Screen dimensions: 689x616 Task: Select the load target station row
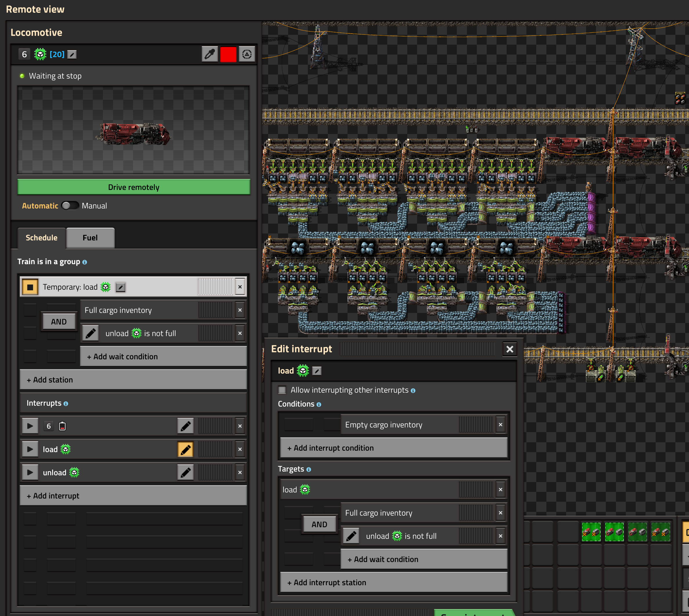tap(393, 490)
